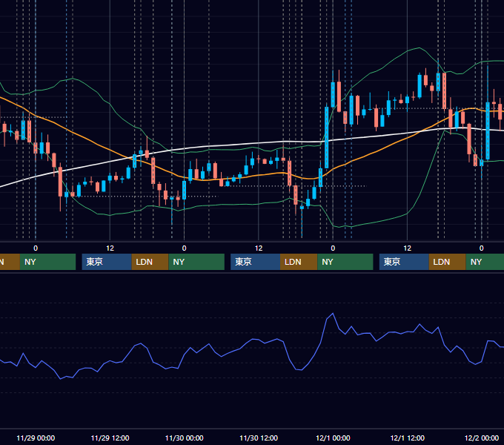The height and width of the screenshot is (445, 504).
Task: Click the 11/30 00:00 date label
Action: click(184, 438)
